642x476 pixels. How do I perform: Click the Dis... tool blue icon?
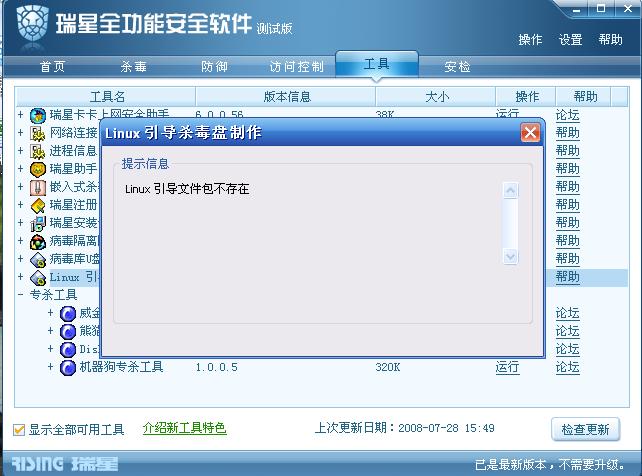coord(68,350)
